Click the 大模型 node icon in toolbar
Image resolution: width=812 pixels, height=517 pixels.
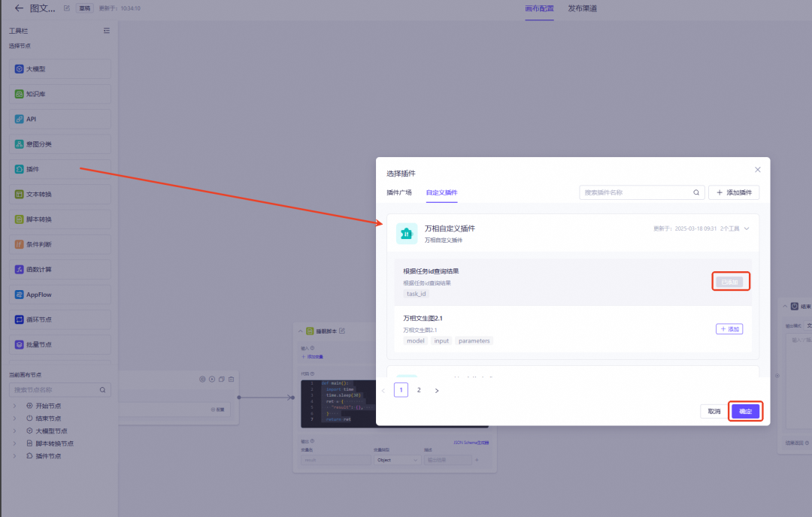[20, 69]
